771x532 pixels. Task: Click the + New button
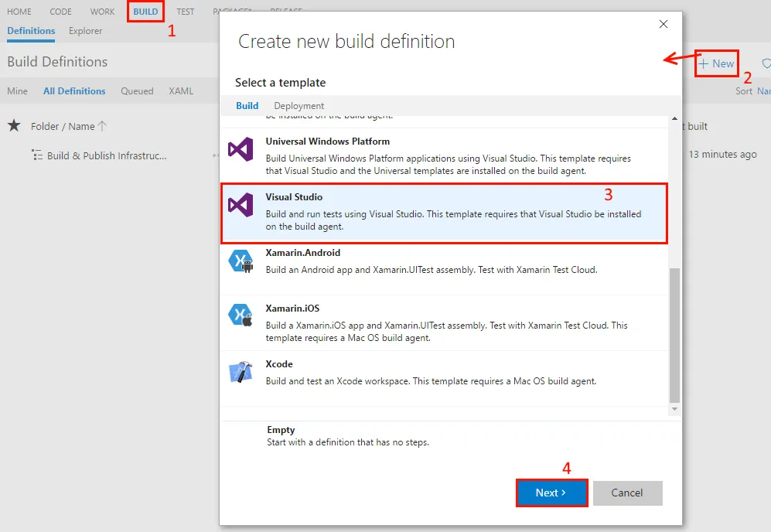(716, 63)
